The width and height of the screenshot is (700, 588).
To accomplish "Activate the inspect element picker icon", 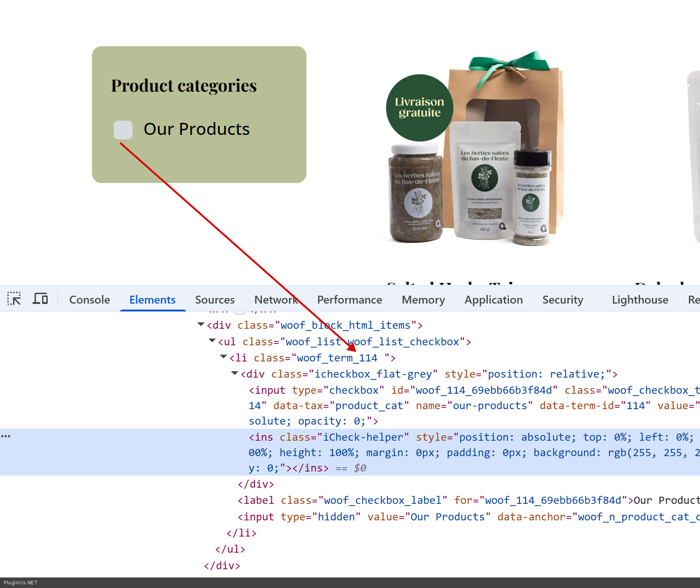I will tap(14, 299).
